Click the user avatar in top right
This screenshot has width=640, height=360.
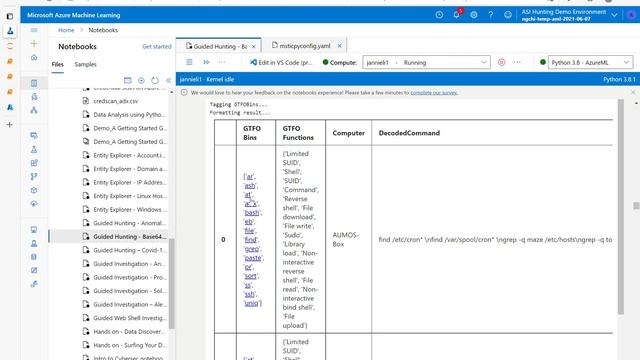pos(631,15)
